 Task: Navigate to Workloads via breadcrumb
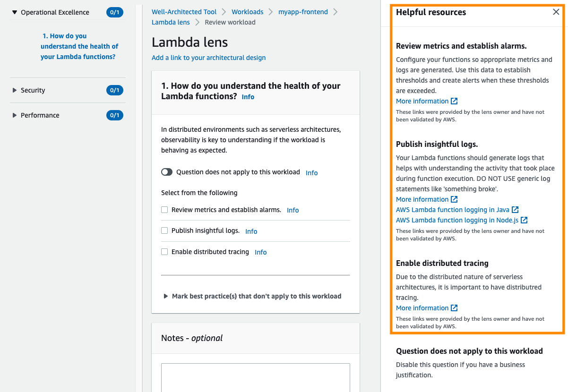point(247,11)
